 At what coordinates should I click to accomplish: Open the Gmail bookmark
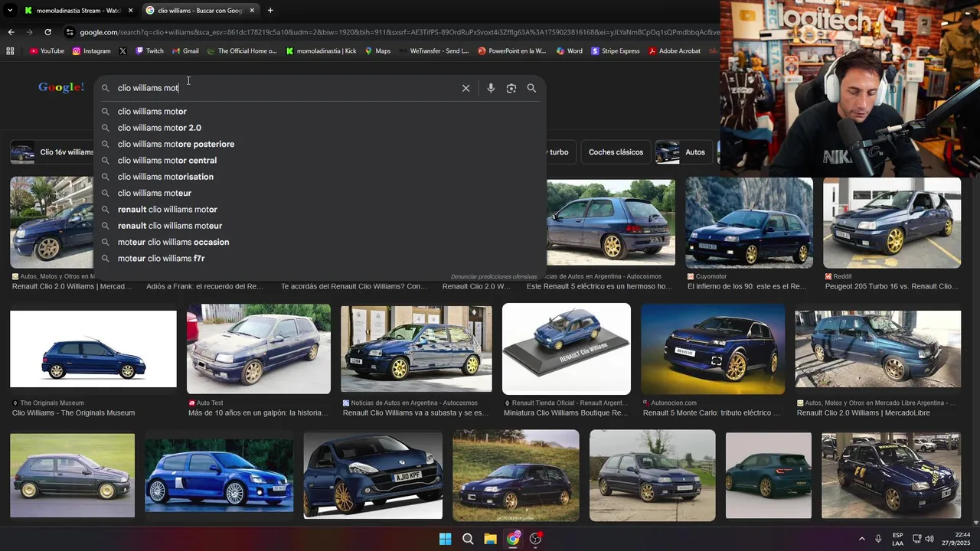(x=185, y=51)
